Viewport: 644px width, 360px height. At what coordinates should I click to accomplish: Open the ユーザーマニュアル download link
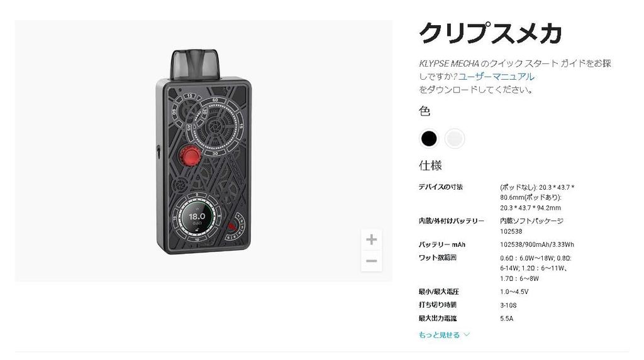click(496, 77)
